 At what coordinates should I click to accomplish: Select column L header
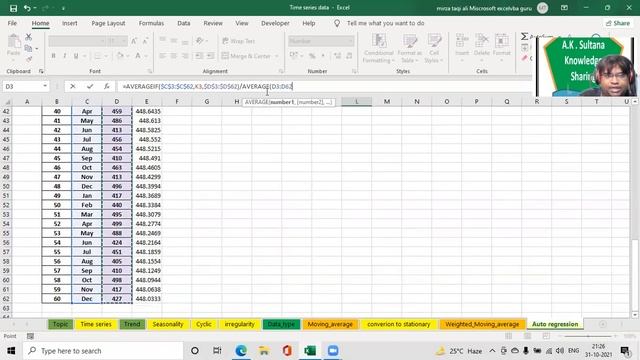(356, 101)
